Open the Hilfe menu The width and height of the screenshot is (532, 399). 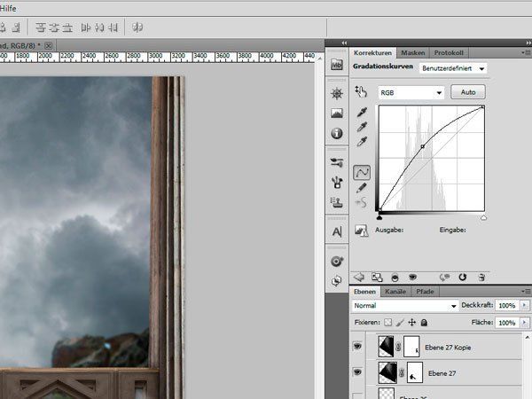pyautogui.click(x=8, y=8)
